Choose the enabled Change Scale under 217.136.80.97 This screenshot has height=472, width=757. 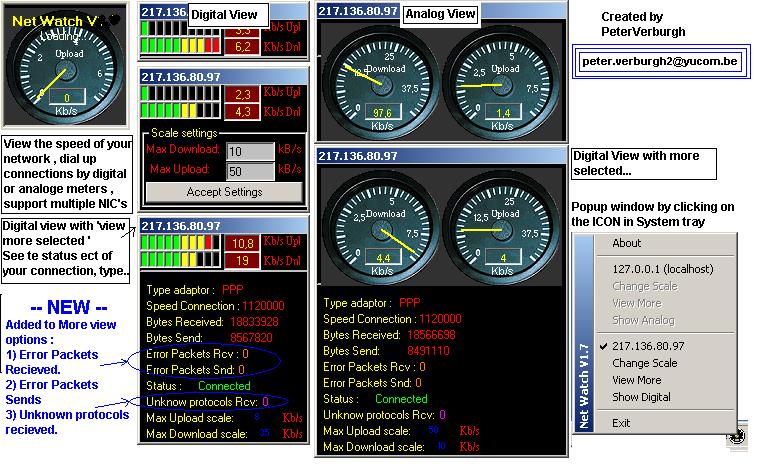tap(645, 363)
